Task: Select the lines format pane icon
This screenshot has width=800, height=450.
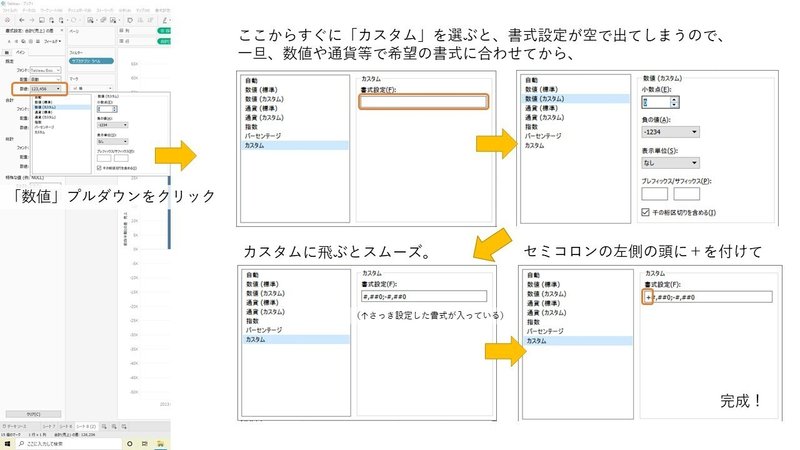Action: pos(38,41)
